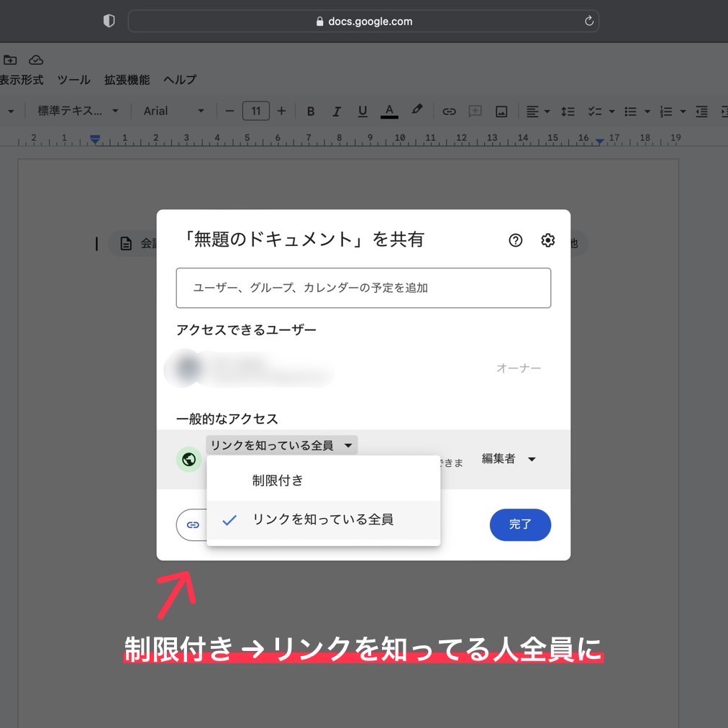Open the ヘルプ menu
This screenshot has width=728, height=728.
tap(180, 80)
